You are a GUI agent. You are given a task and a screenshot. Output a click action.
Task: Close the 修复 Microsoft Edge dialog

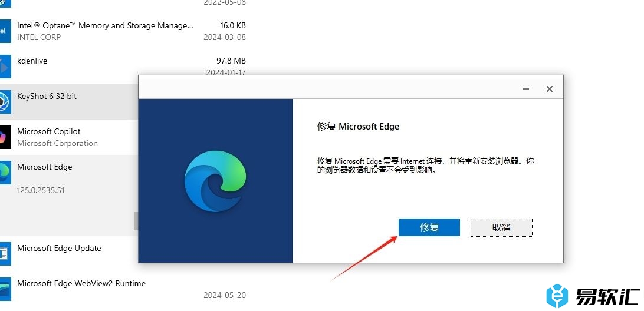pyautogui.click(x=550, y=88)
